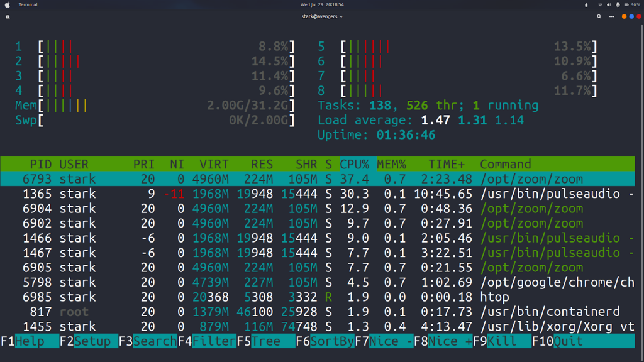Select the htop process row PID 6985

(318, 297)
